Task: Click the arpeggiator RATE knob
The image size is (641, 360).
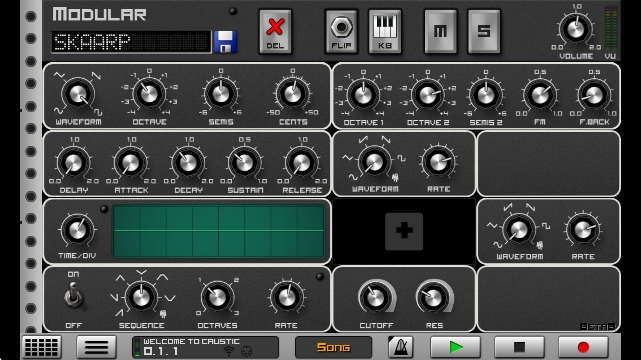Action: tap(286, 297)
